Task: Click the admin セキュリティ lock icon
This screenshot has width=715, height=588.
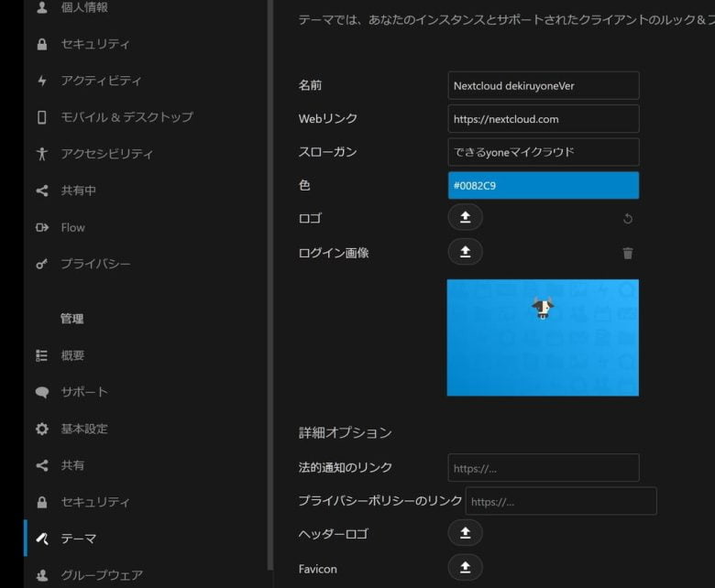Action: tap(42, 503)
